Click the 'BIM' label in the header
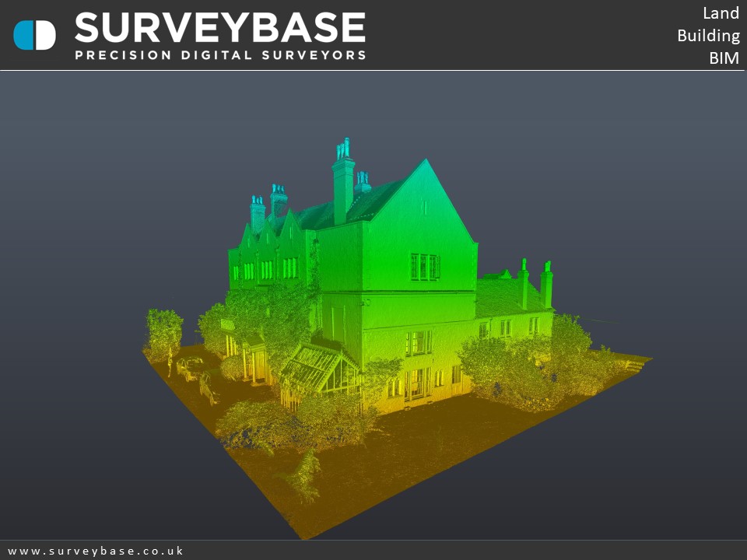The width and height of the screenshot is (747, 560). tap(724, 58)
